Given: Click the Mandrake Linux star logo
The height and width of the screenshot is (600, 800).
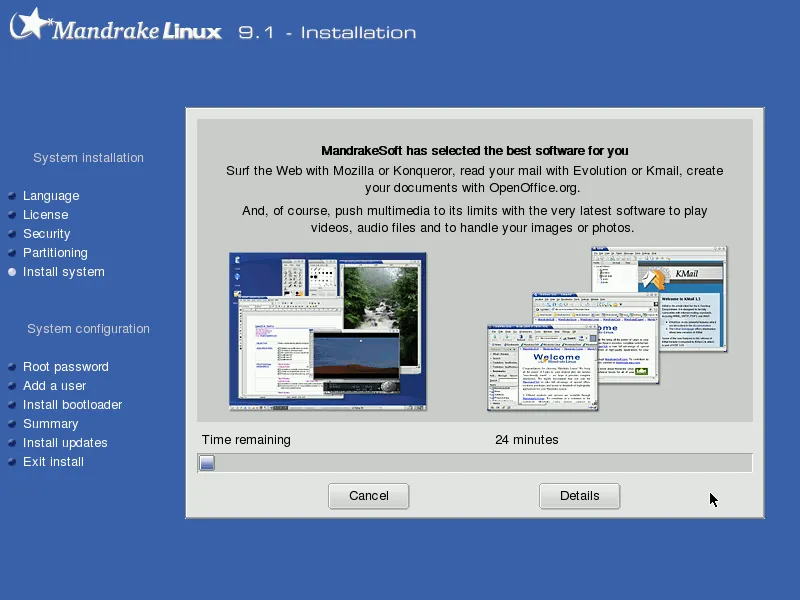Looking at the screenshot, I should point(30,24).
